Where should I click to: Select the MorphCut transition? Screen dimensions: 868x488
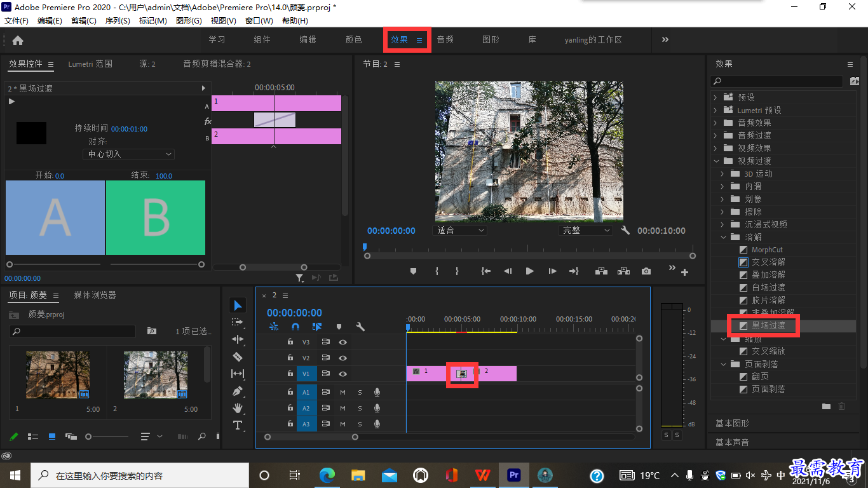pos(767,250)
